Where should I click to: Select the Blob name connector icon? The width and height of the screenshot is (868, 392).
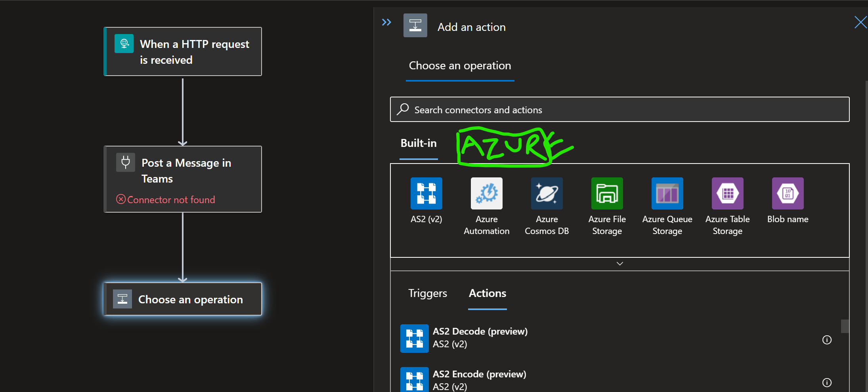coord(788,194)
